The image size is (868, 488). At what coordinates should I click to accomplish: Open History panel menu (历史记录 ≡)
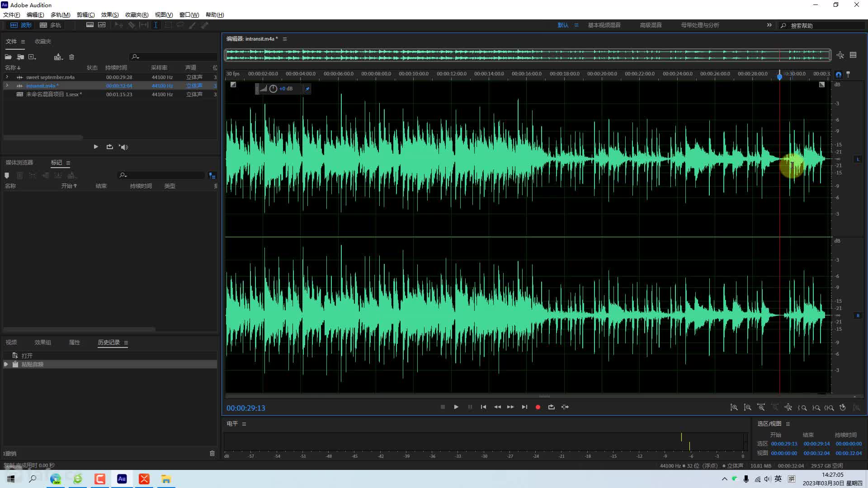point(126,343)
